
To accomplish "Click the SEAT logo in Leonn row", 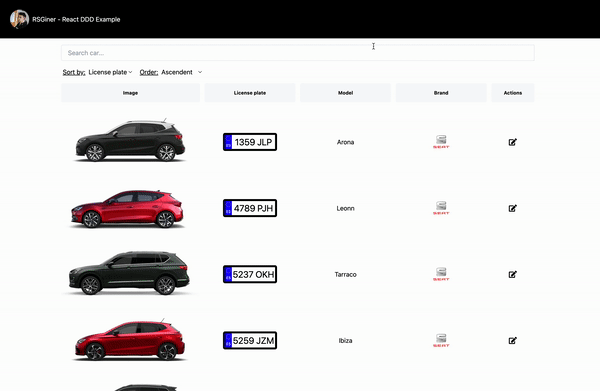I will (x=441, y=208).
